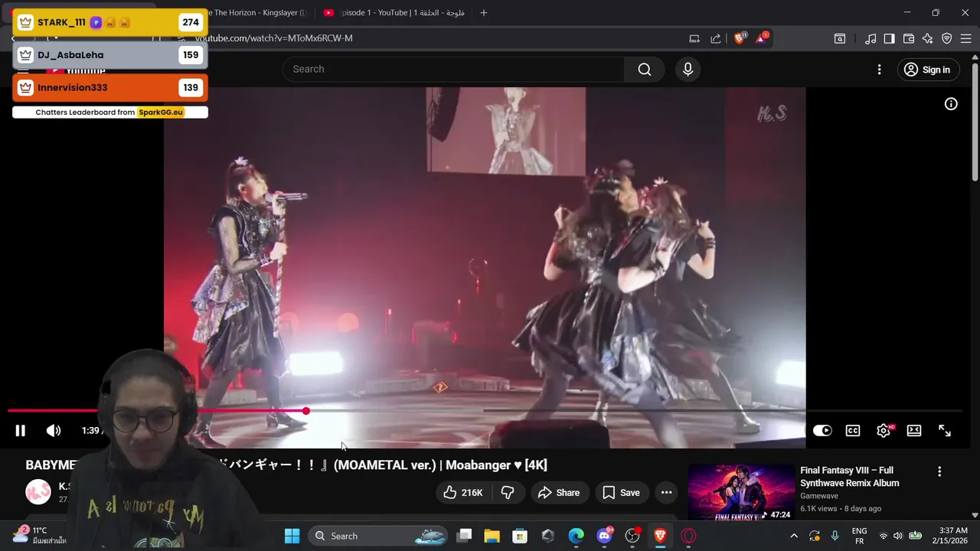Screen dimensions: 980x551
Task: Open browser hamburger main menu
Action: point(966,38)
